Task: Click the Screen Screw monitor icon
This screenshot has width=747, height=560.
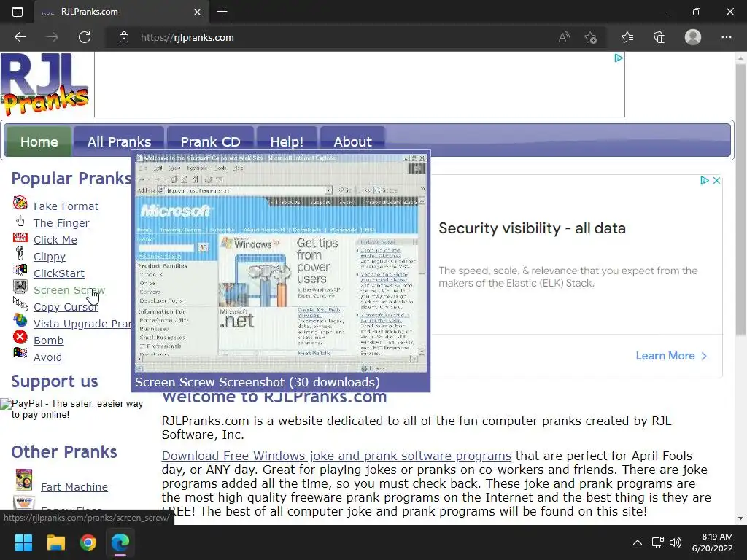Action: (20, 287)
